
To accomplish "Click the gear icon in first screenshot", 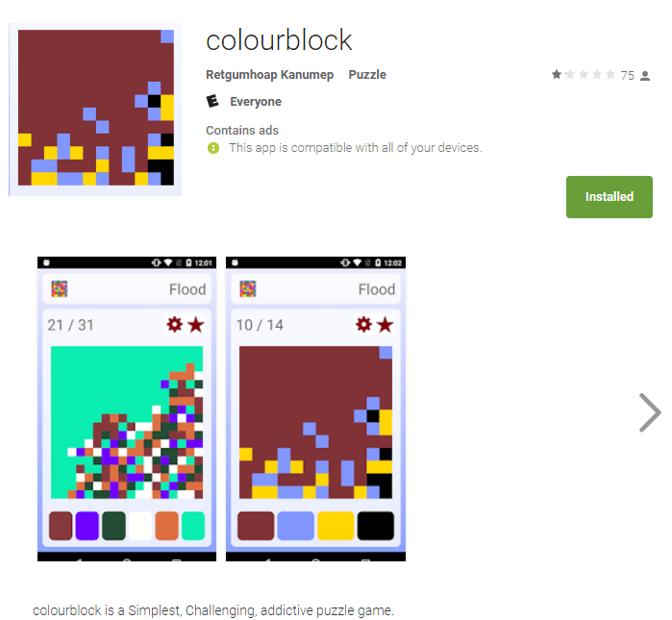I will click(174, 325).
